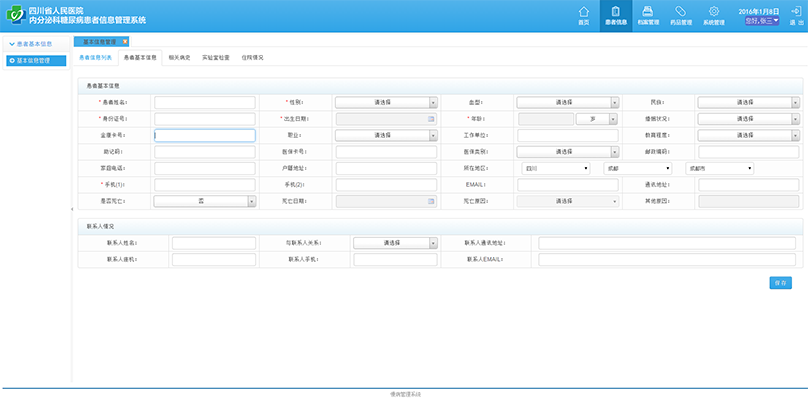This screenshot has height=401, width=808.
Task: Open 药品管理 navigation icon
Action: pyautogui.click(x=680, y=14)
